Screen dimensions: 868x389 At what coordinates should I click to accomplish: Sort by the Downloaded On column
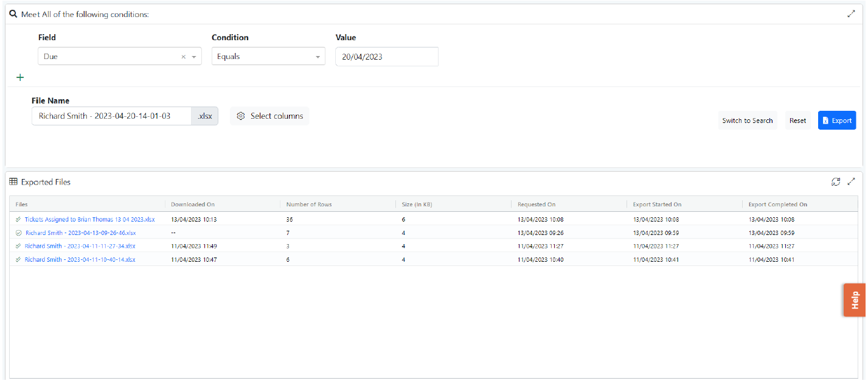coord(193,205)
